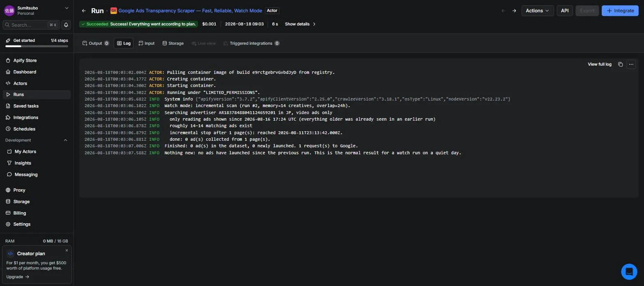Open Apify Store in the sidebar

point(37,60)
